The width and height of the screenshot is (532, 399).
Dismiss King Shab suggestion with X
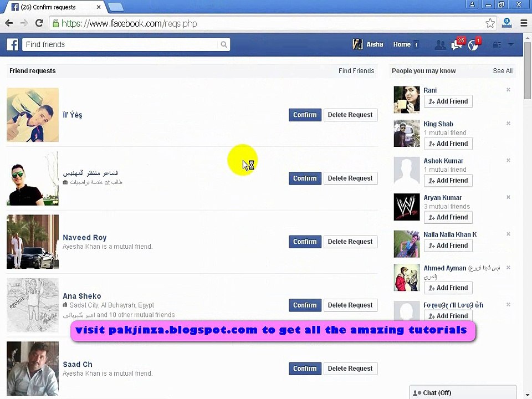point(508,124)
